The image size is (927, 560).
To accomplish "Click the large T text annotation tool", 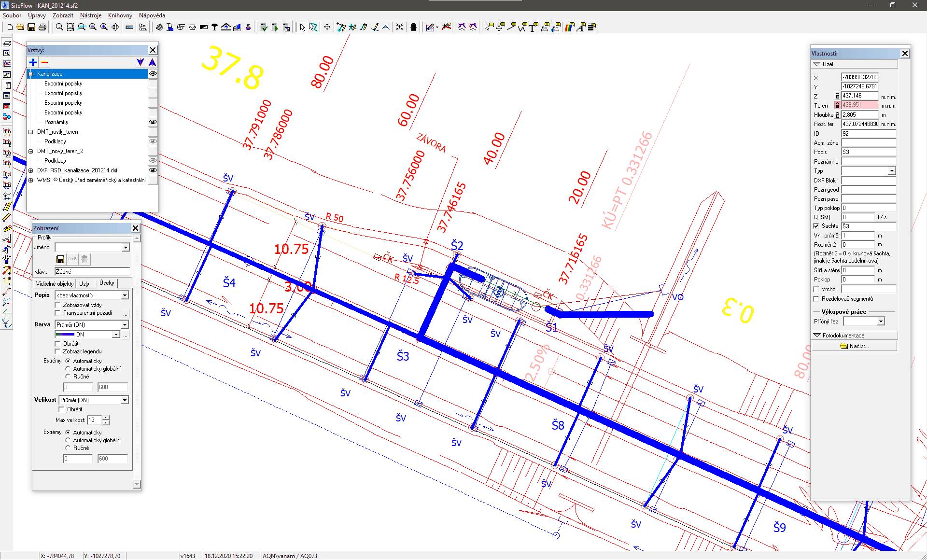I will click(533, 27).
